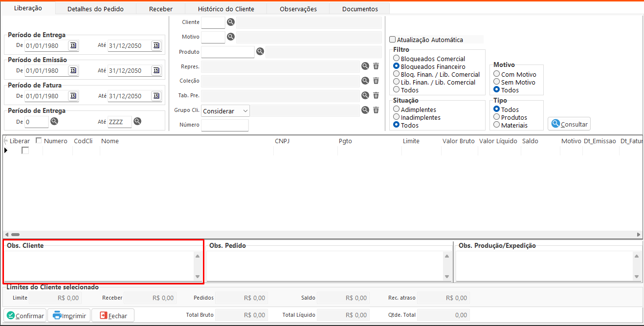Image resolution: width=644 pixels, height=326 pixels.
Task: Choose Inadimplentes under Situação
Action: (397, 117)
